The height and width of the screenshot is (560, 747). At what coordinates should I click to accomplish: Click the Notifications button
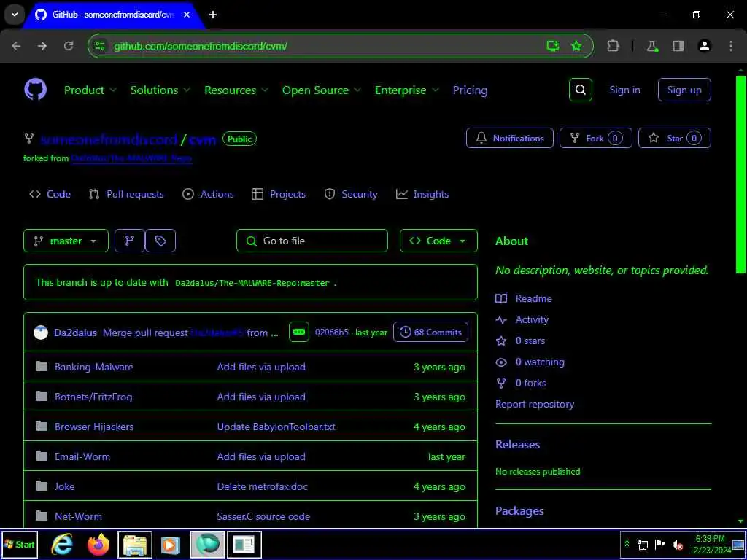point(510,138)
